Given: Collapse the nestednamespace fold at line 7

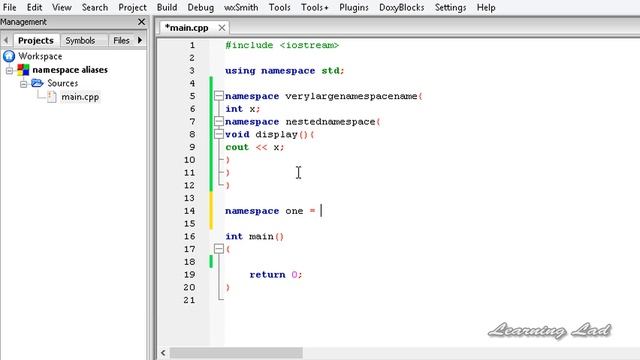Looking at the screenshot, I should coord(219,122).
